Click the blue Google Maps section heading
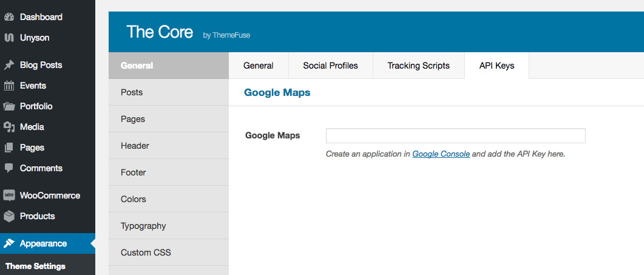 (277, 92)
